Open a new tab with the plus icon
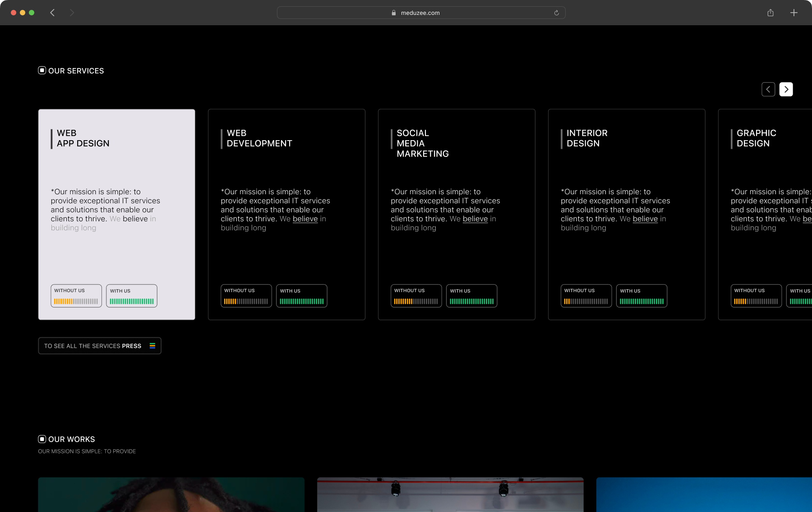The image size is (812, 512). 794,13
